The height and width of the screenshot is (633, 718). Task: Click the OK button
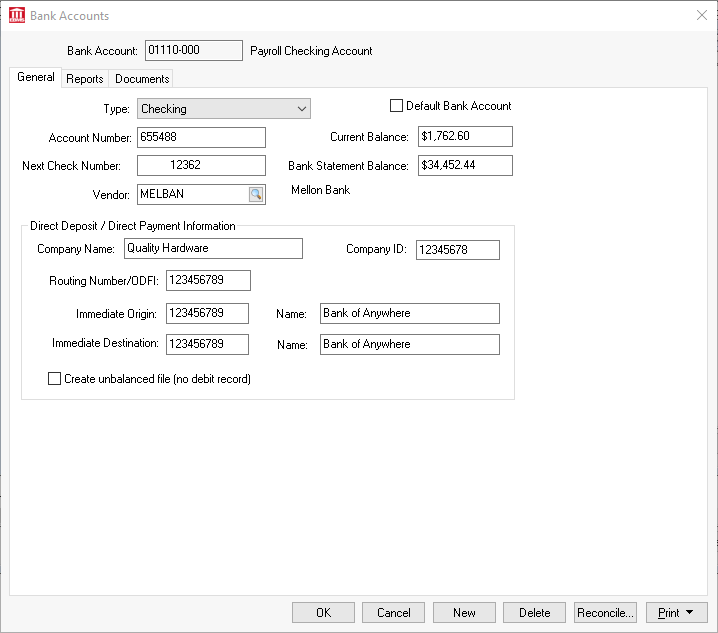(x=323, y=612)
